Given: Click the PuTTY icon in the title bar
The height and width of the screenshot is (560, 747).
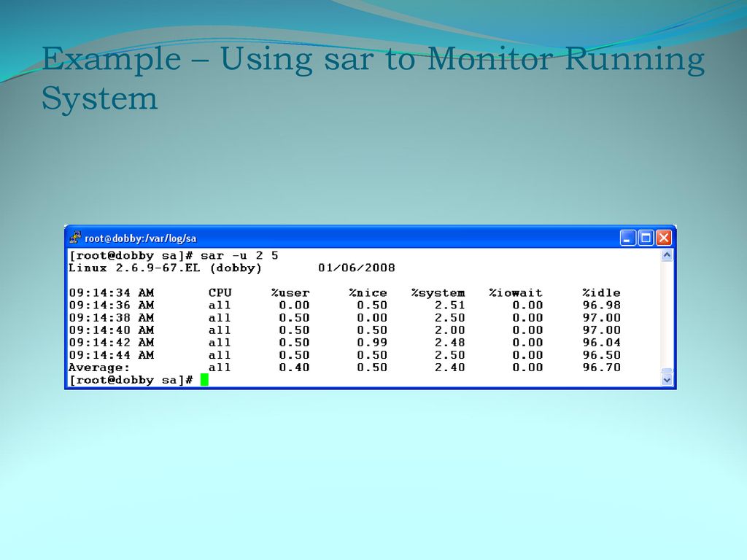Looking at the screenshot, I should [x=75, y=238].
